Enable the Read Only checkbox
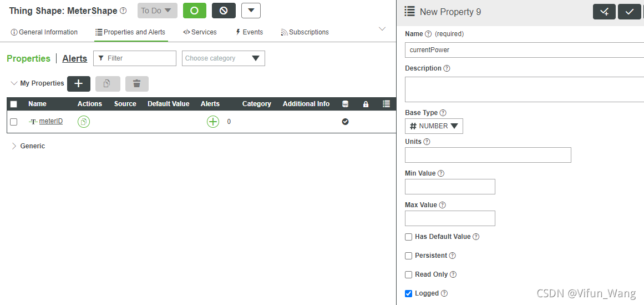This screenshot has width=644, height=305. pyautogui.click(x=409, y=274)
